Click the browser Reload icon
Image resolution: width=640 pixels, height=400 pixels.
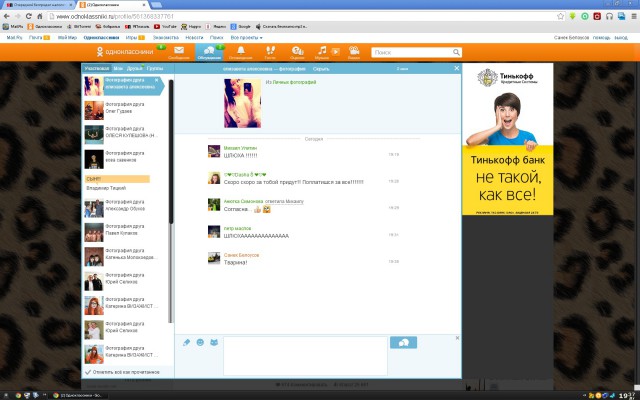[x=29, y=16]
